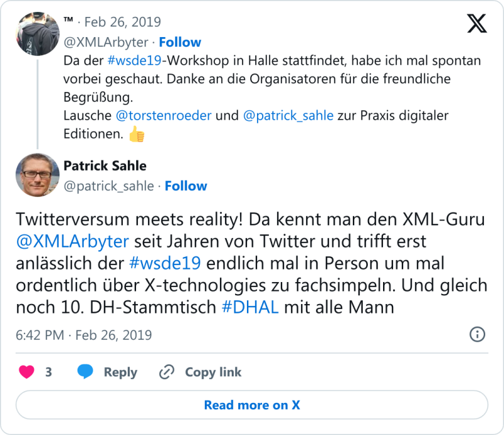504x435 pixels.
Task: Follow the @patrick_sahle account
Action: pyautogui.click(x=185, y=186)
